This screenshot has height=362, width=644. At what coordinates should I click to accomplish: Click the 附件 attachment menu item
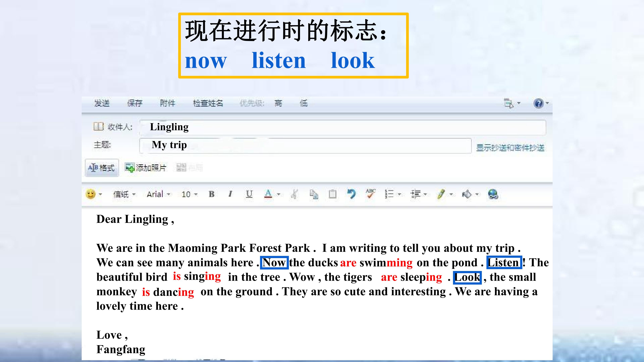(168, 103)
